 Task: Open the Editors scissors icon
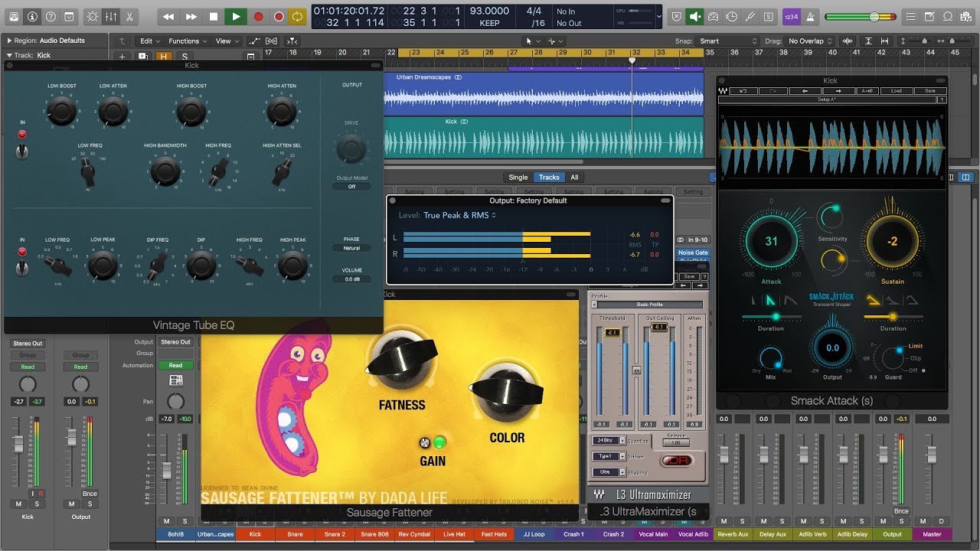click(x=129, y=16)
